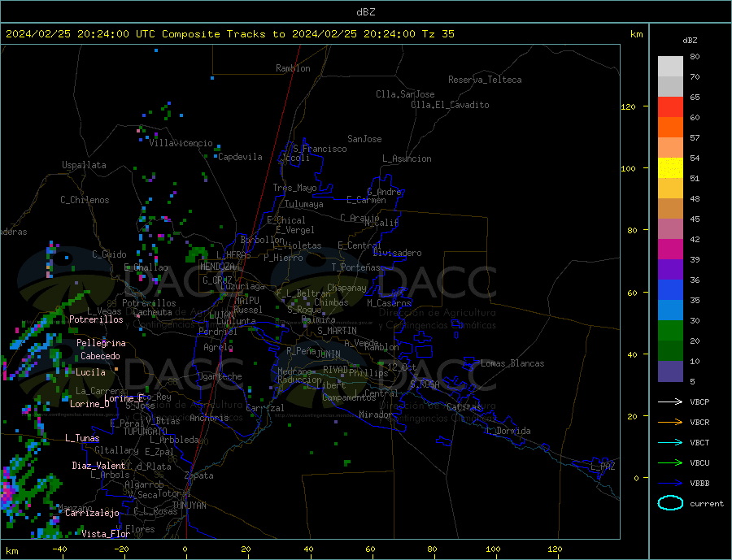Click the C_Chilenos label
The height and width of the screenshot is (560, 732).
coord(85,200)
